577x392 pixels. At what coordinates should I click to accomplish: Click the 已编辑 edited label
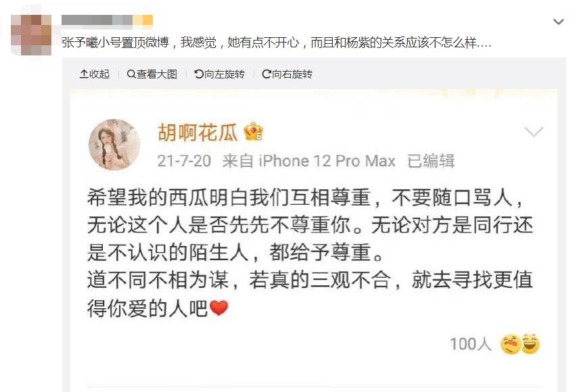pos(432,161)
